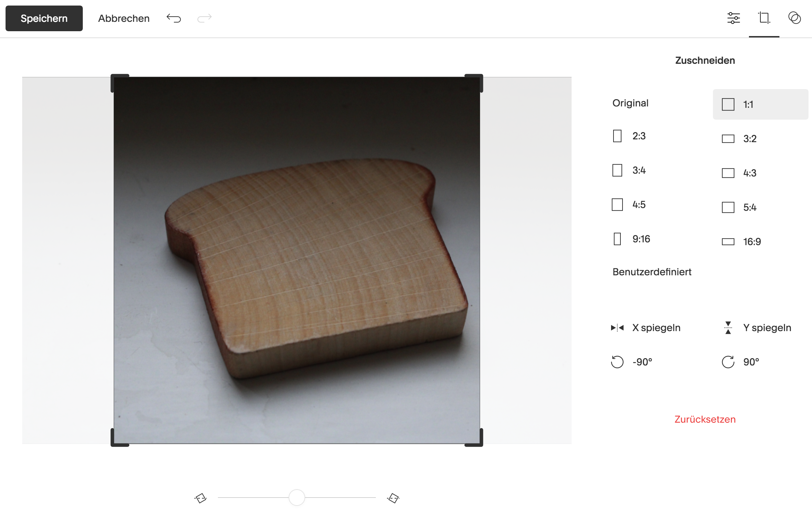Cancel editing via Abbrechen
Viewport: 812px width, 518px height.
tap(124, 18)
